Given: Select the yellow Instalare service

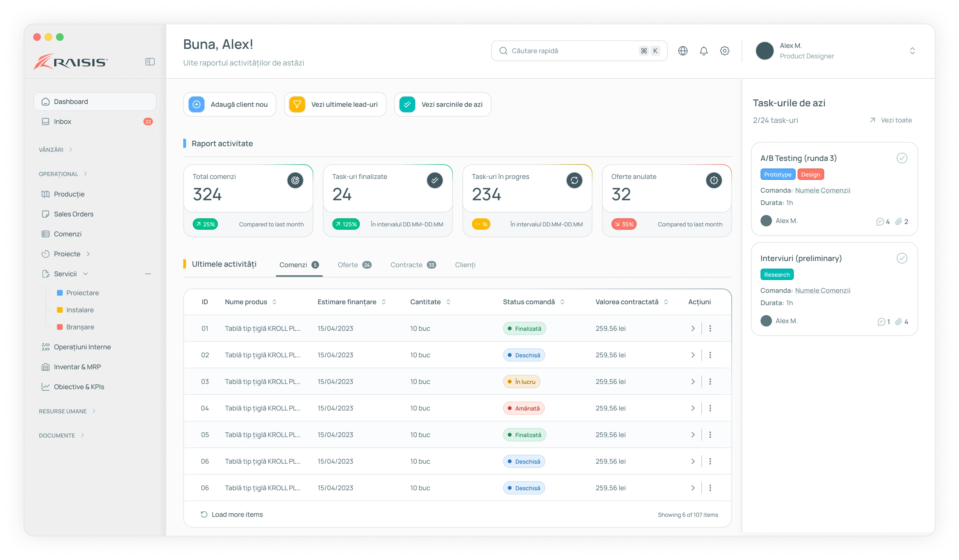Looking at the screenshot, I should click(75, 310).
